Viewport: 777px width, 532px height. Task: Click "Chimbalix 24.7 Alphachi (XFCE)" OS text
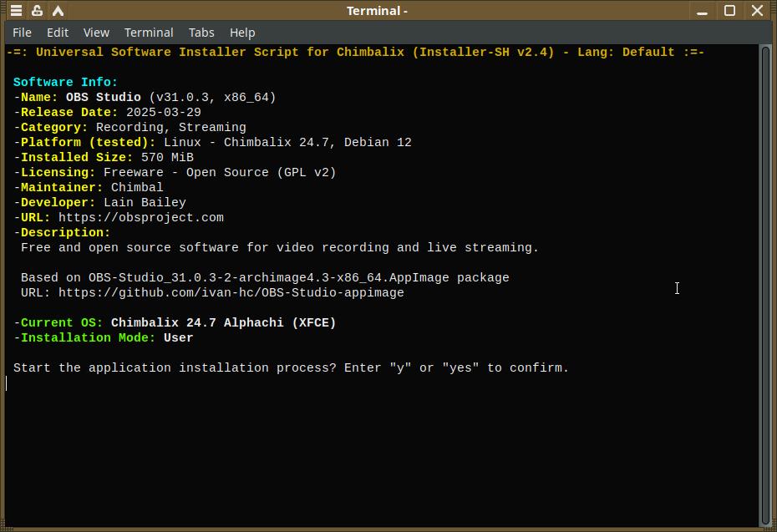(x=223, y=323)
